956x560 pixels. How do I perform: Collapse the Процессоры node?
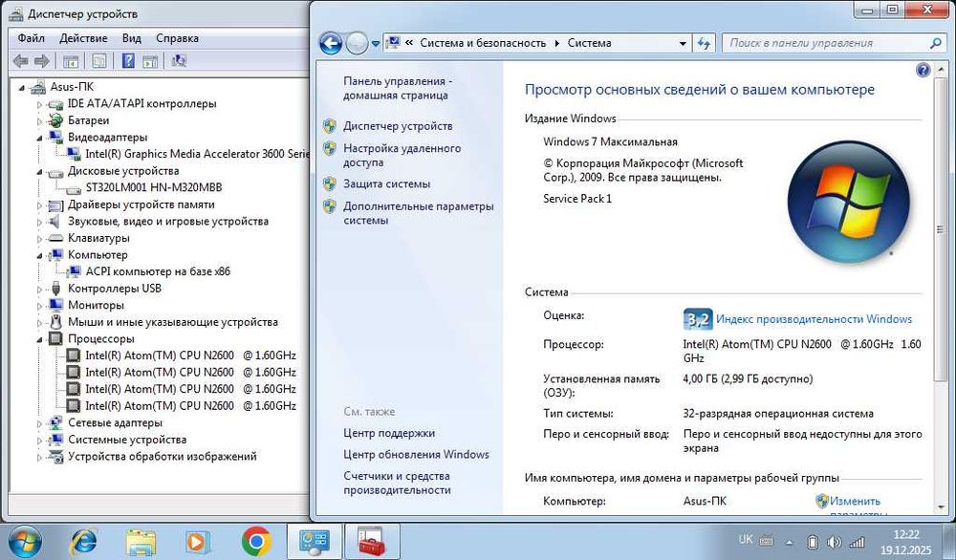(x=39, y=339)
